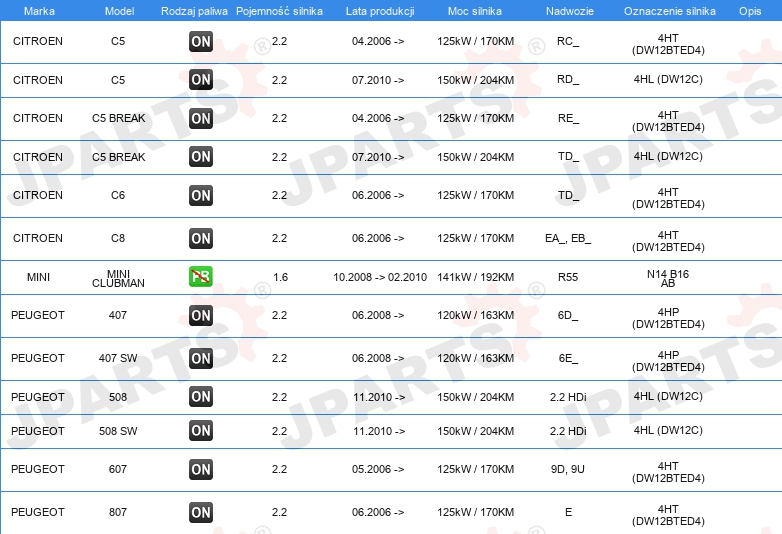Click the RE_ body code cell
782x534 pixels.
pos(568,118)
